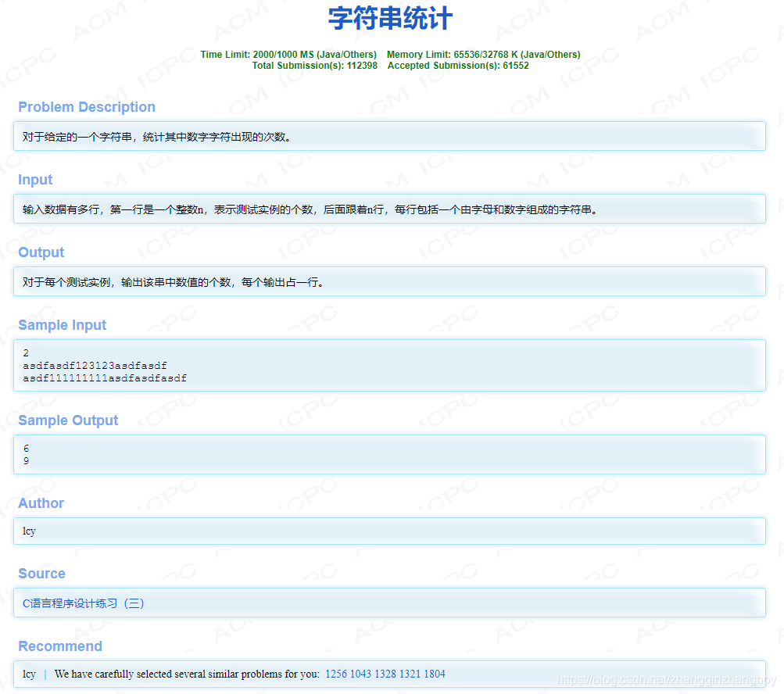
Task: Click sample output value 6
Action: pyautogui.click(x=26, y=449)
